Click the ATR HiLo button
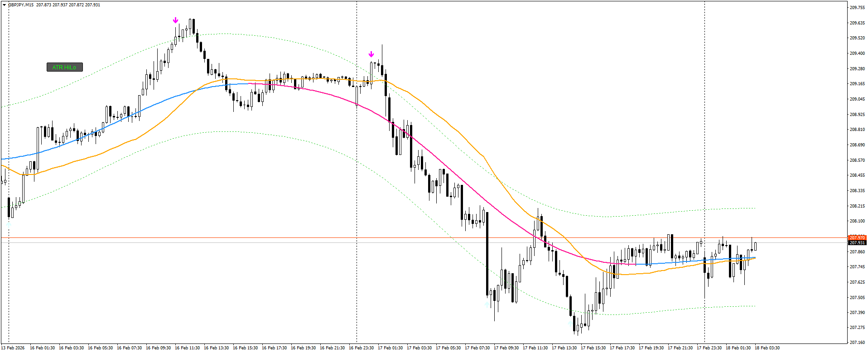 (65, 67)
